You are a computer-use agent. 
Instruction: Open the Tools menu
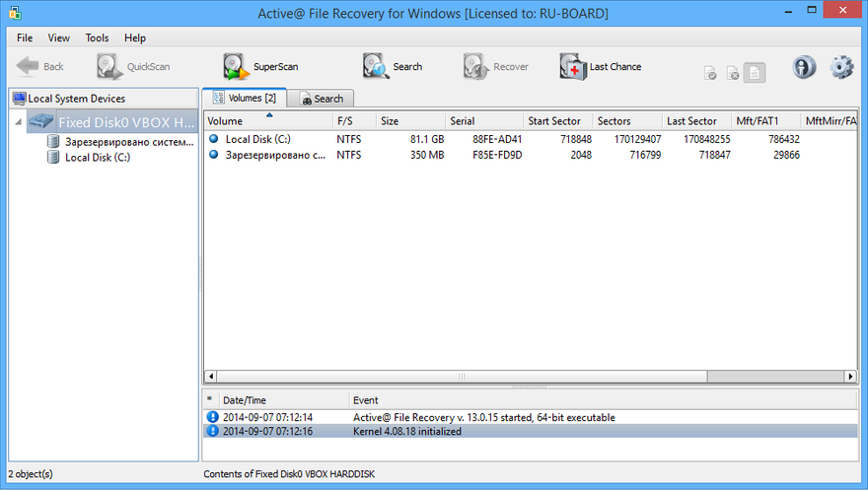(97, 37)
